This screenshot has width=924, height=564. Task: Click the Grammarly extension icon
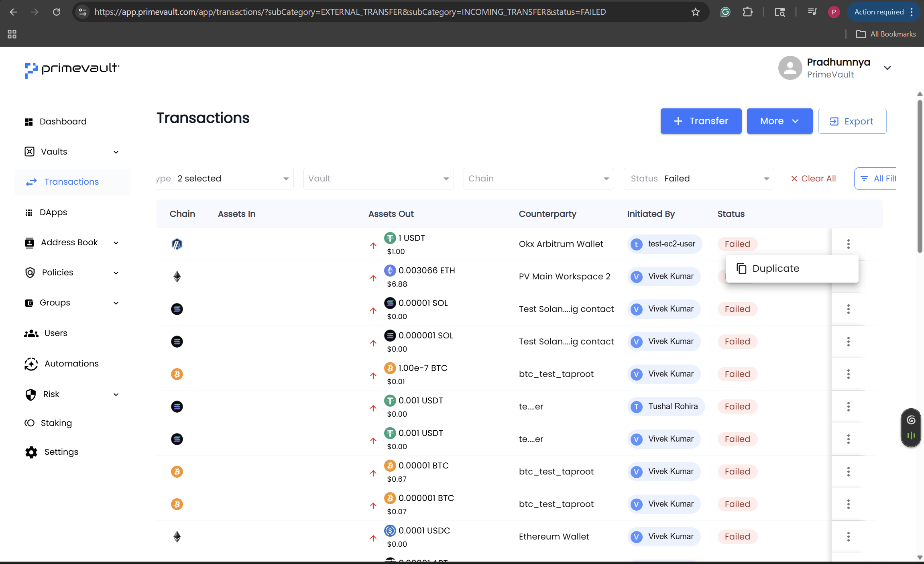(725, 12)
